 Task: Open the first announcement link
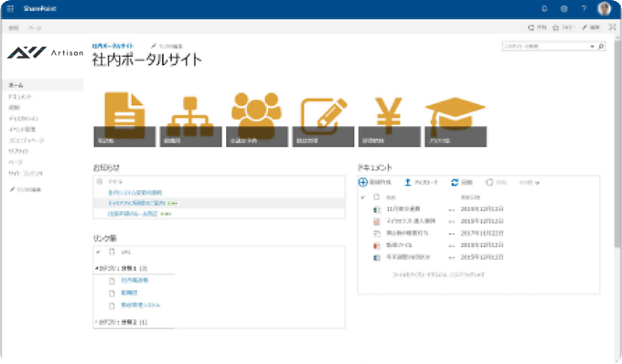coord(135,193)
